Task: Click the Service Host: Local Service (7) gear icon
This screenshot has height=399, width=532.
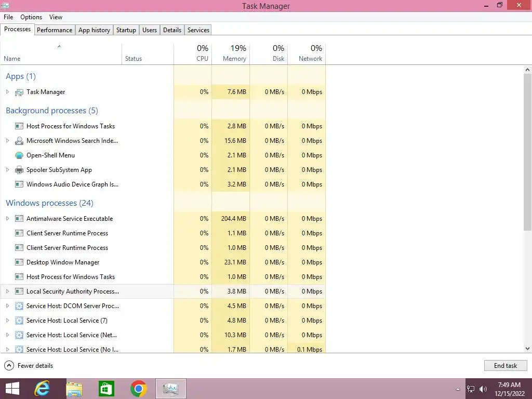Action: point(19,321)
